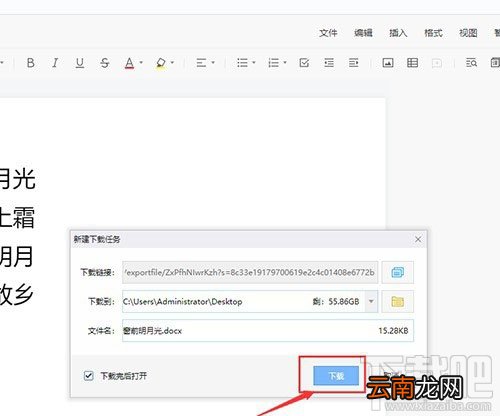Insert a bulleted list
The image size is (500, 416).
[242, 63]
